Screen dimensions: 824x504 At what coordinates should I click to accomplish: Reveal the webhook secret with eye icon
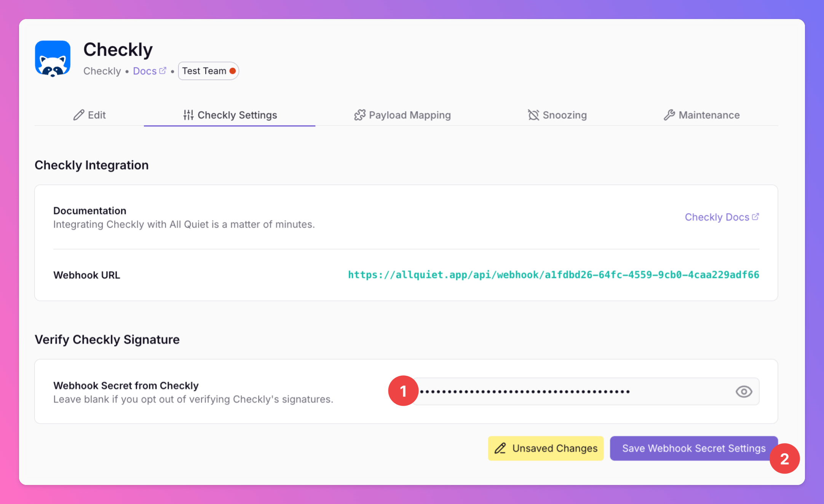pyautogui.click(x=744, y=392)
